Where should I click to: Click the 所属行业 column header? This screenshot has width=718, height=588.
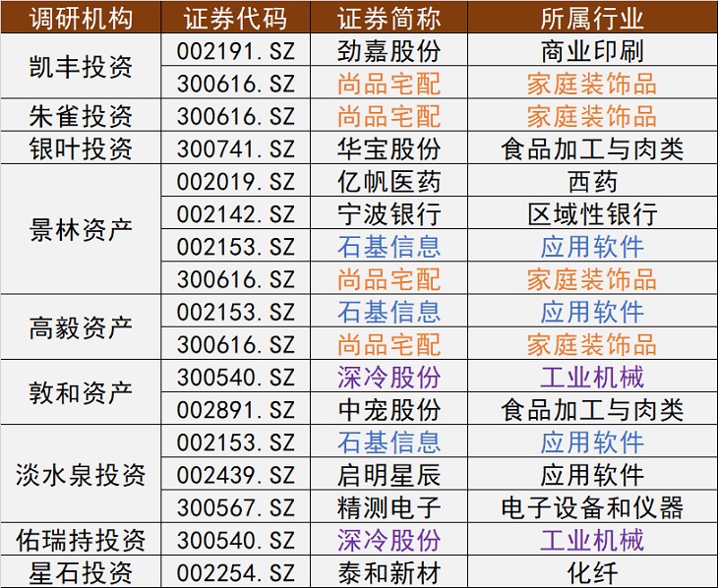(592, 18)
